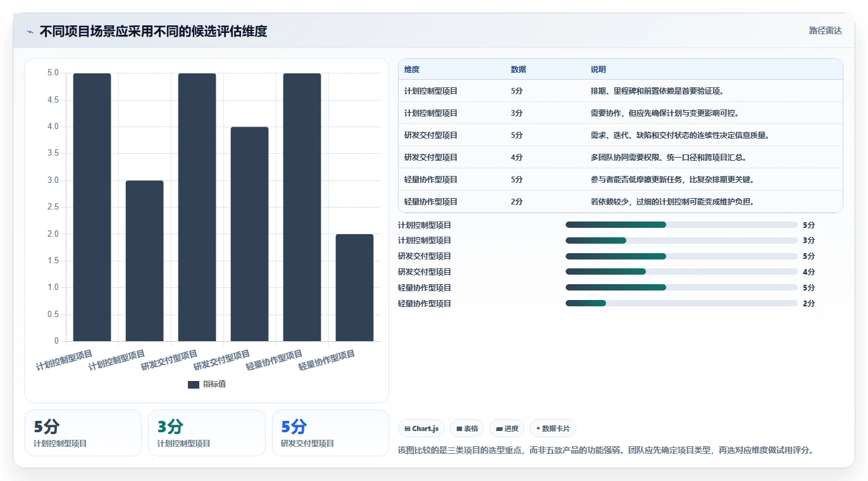This screenshot has height=481, width=868.
Task: Click the 3分 progress bar
Action: click(x=681, y=240)
